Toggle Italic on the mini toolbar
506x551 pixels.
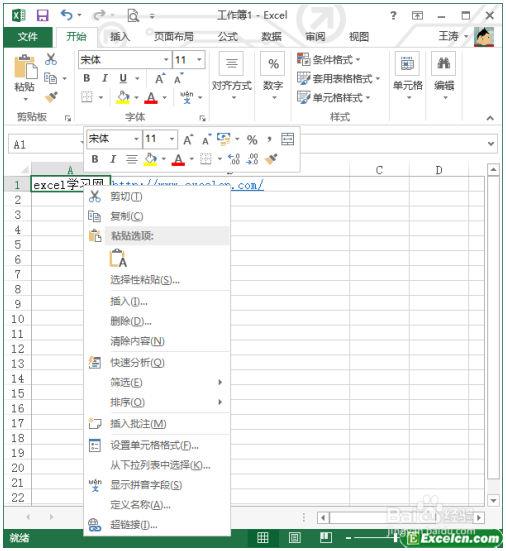click(113, 159)
